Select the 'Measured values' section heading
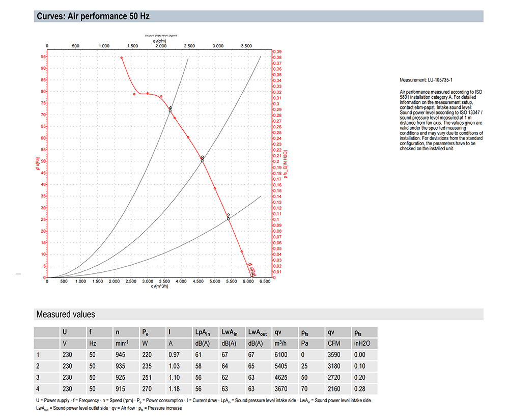The image size is (509, 420). pos(65,314)
